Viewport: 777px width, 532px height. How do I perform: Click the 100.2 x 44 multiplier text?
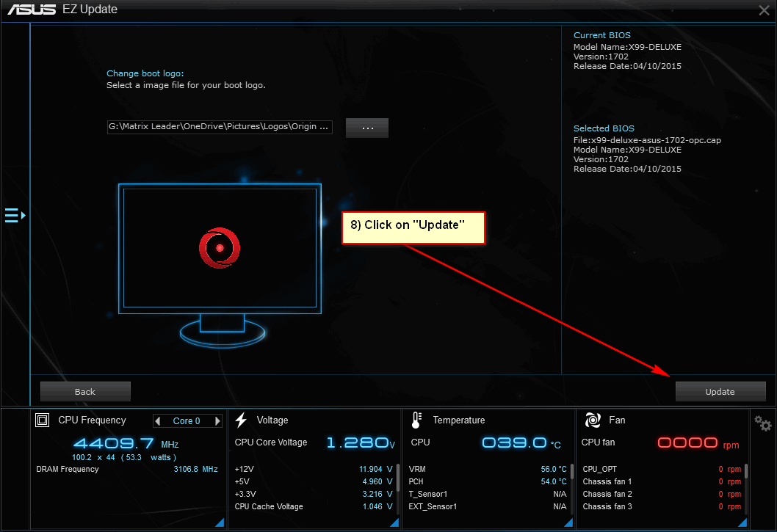[x=94, y=457]
